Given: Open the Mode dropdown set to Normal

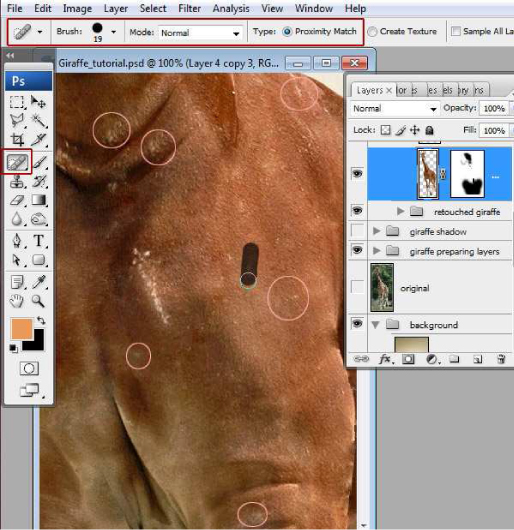Looking at the screenshot, I should point(200,33).
